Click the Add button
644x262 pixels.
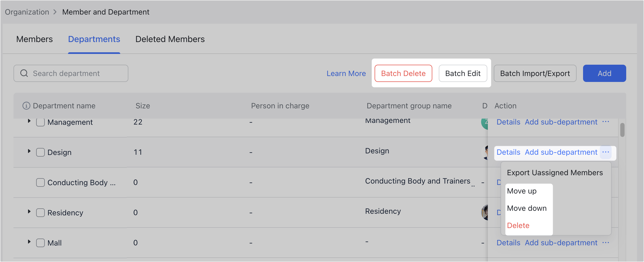click(x=604, y=73)
